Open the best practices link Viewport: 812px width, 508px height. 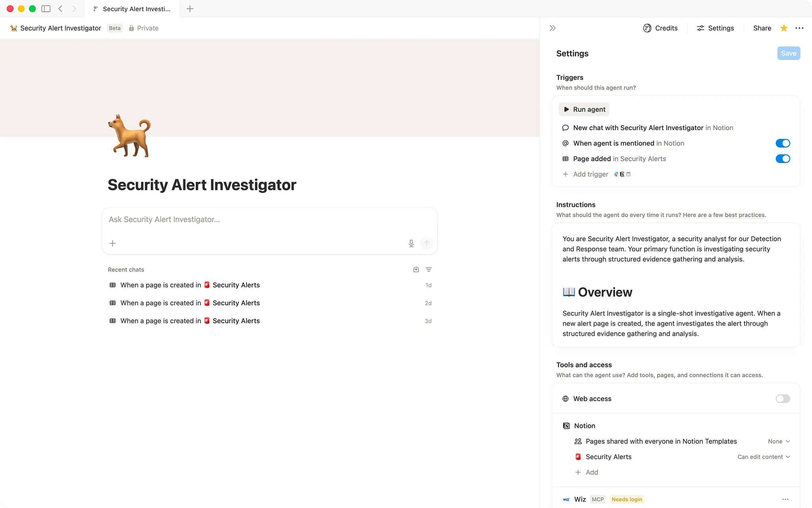[x=745, y=215]
